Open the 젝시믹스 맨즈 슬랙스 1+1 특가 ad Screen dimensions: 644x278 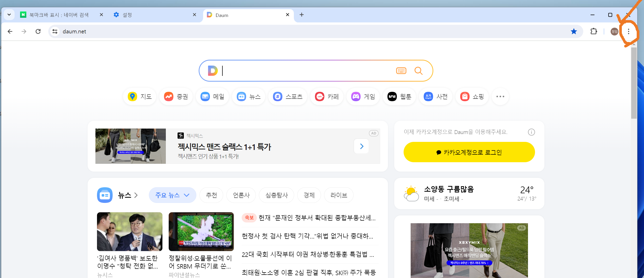[224, 147]
